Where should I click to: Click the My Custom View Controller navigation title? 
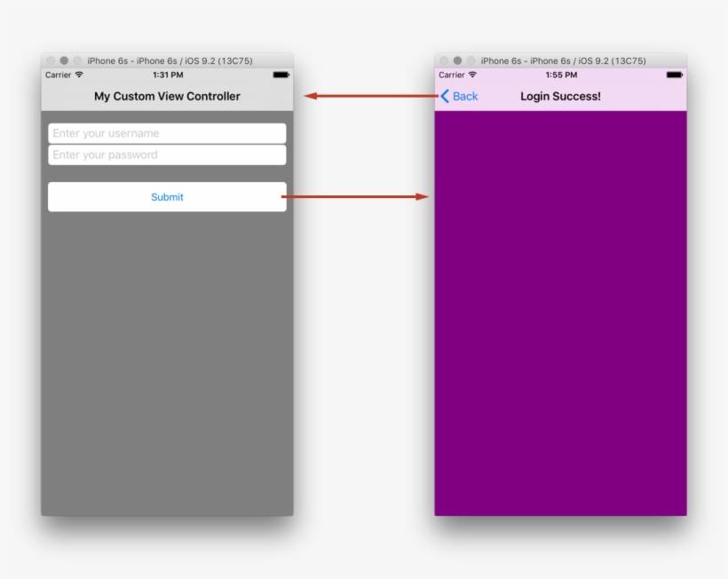168,96
